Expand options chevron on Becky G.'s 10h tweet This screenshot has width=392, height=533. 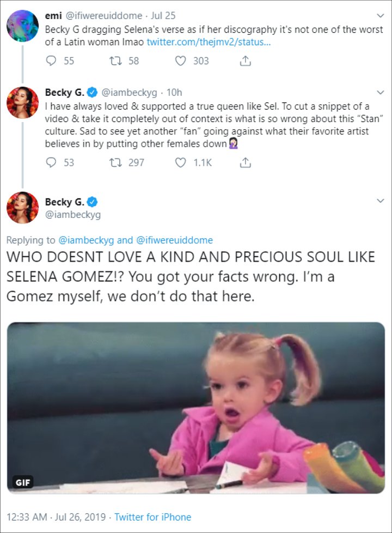tap(381, 93)
